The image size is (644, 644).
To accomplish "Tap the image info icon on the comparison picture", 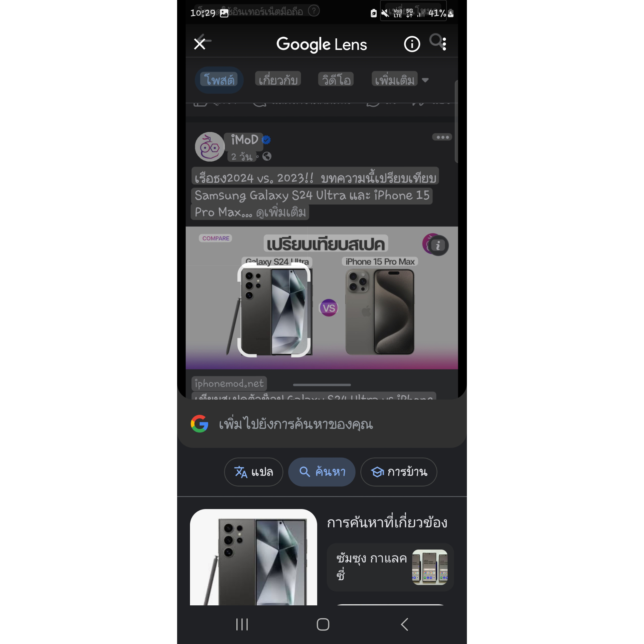I will 438,246.
